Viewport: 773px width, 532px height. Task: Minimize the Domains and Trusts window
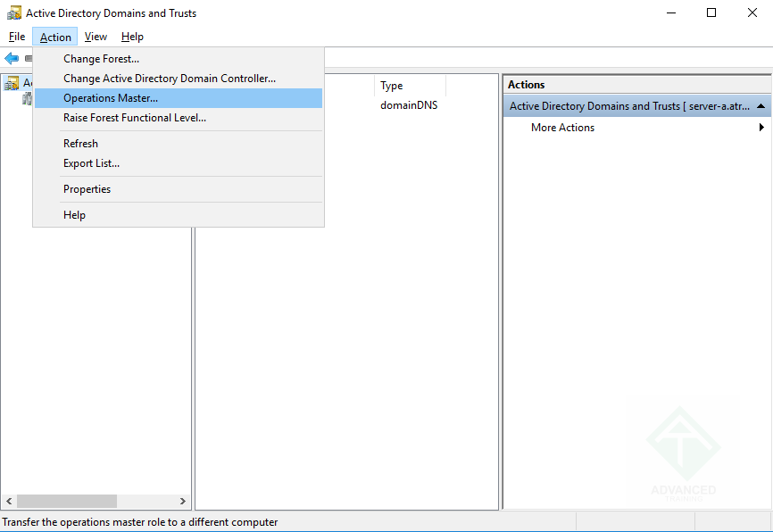671,12
